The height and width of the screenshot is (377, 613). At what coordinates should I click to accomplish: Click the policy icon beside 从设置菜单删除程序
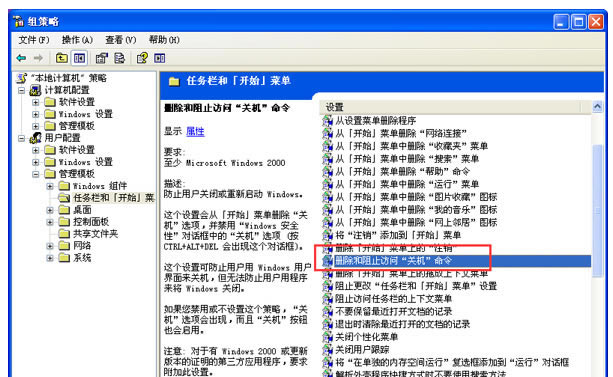point(327,121)
